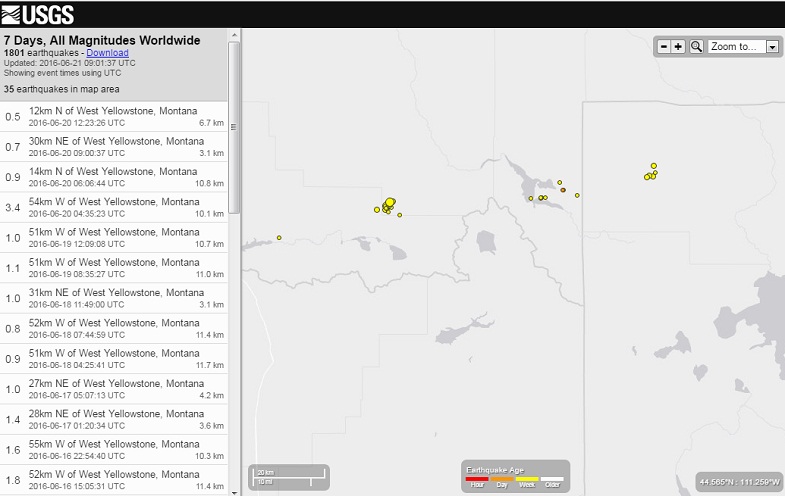This screenshot has width=785, height=496.
Task: Click the largest yellow earthquake circle
Action: coord(390,202)
